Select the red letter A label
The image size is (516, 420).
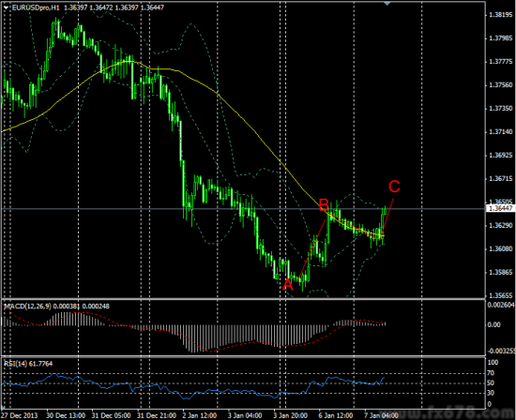[x=288, y=284]
